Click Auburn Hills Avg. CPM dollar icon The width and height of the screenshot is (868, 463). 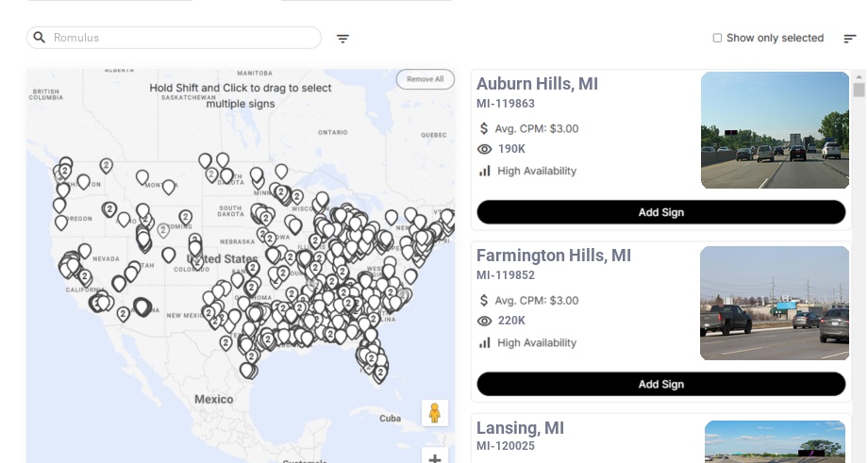pyautogui.click(x=484, y=128)
